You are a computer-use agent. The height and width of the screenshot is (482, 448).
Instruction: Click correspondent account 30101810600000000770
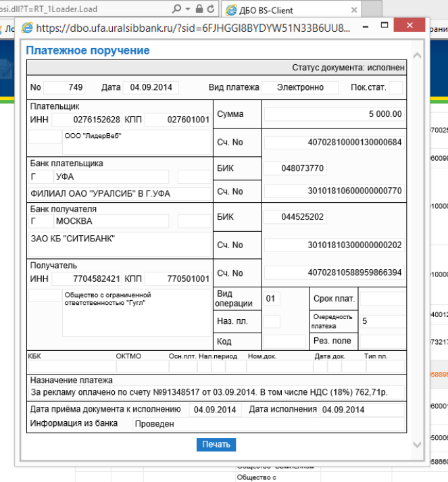[x=334, y=191]
